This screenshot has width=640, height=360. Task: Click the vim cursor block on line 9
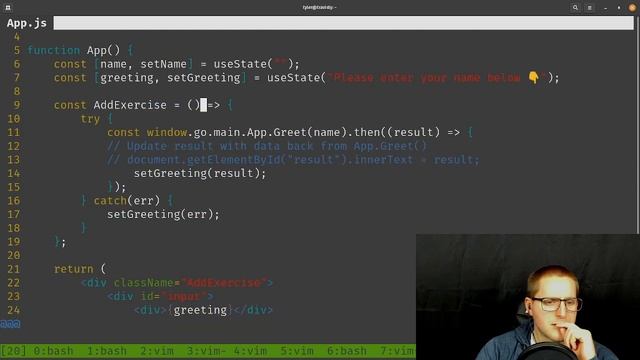(203, 105)
